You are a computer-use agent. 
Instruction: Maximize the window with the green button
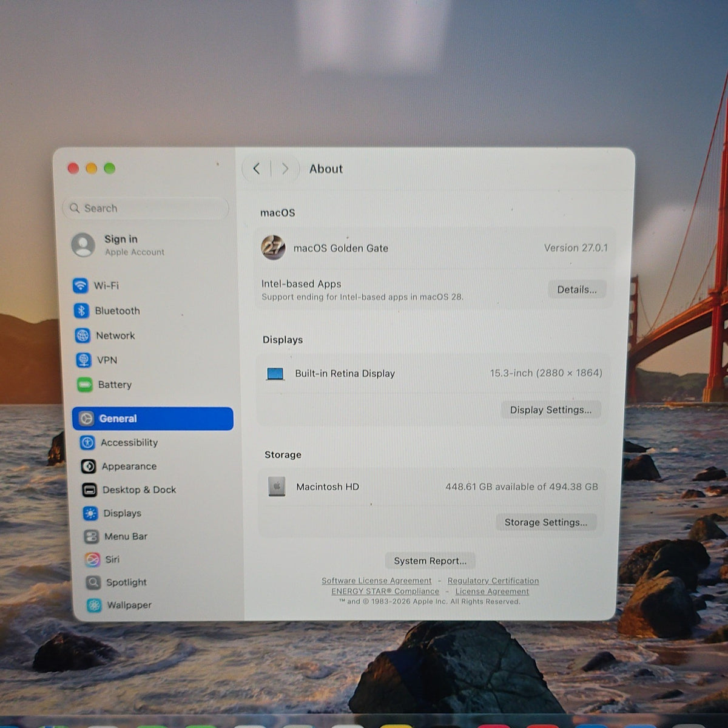pos(110,168)
